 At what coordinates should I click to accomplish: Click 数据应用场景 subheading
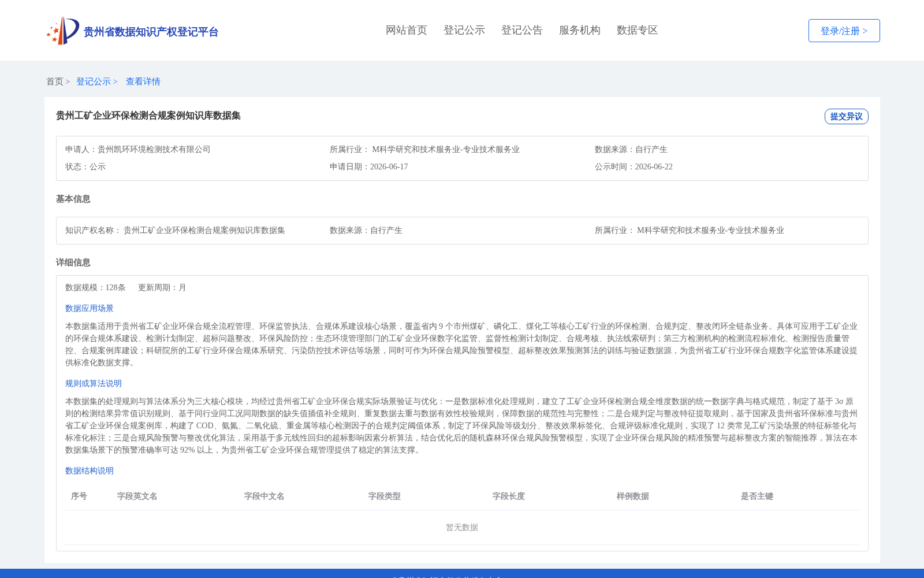tap(90, 308)
